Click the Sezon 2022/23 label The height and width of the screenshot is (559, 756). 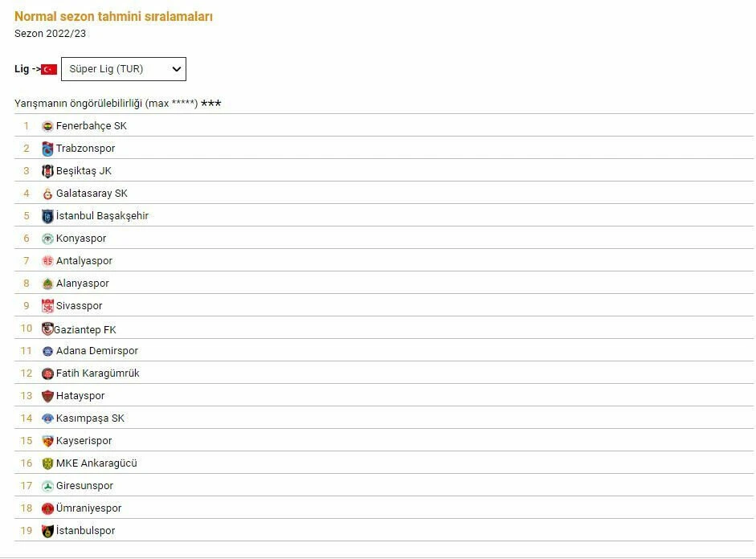click(x=42, y=33)
